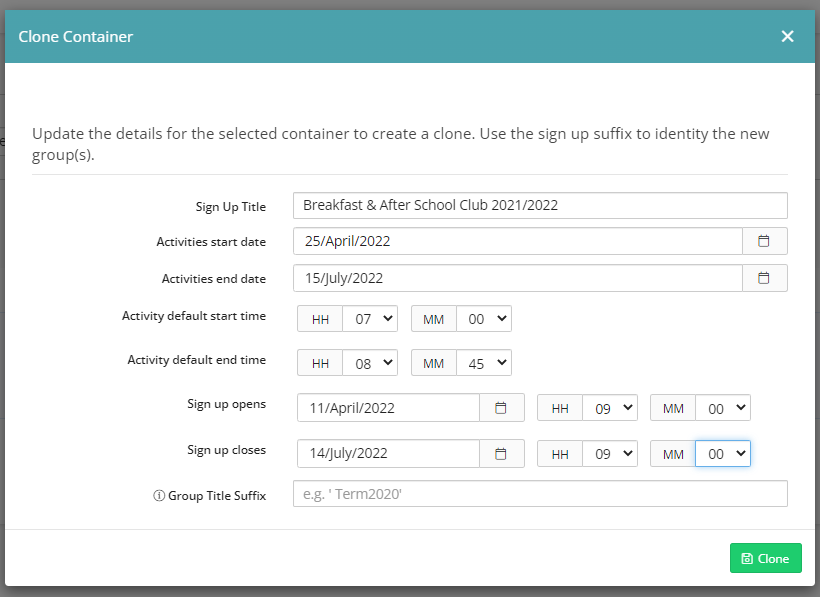The width and height of the screenshot is (820, 597).
Task: Focus the Sign Up Title text field
Action: [x=540, y=205]
